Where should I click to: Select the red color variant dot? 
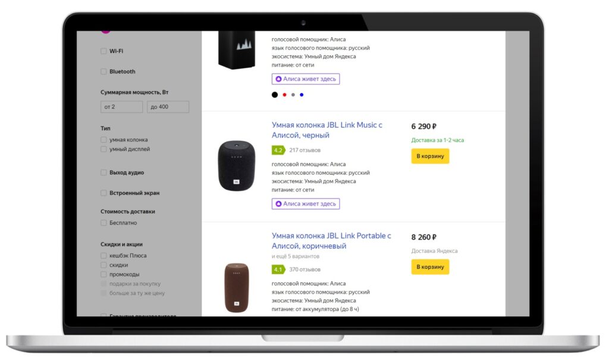click(285, 95)
